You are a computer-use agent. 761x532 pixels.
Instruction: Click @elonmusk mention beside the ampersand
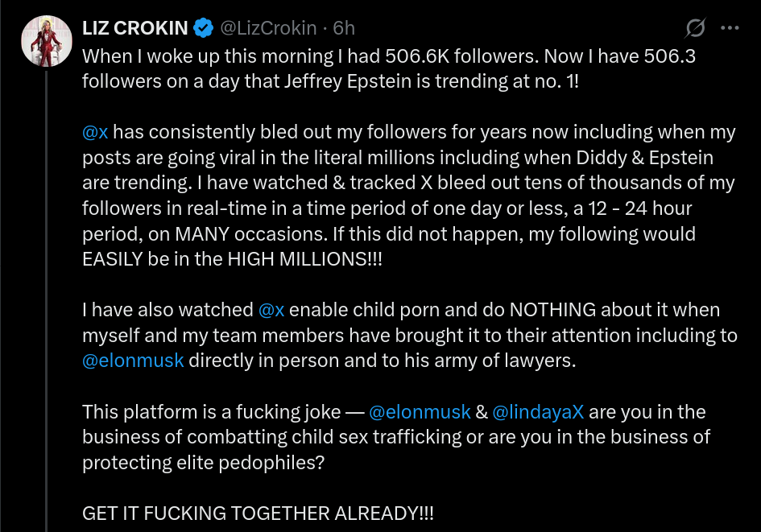pos(420,412)
